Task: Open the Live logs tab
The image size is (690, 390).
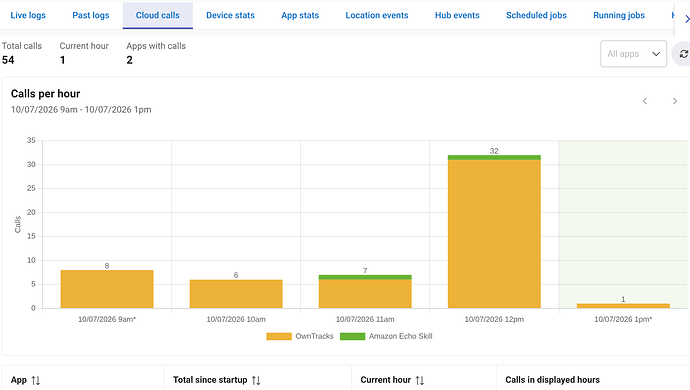Action: (x=28, y=15)
